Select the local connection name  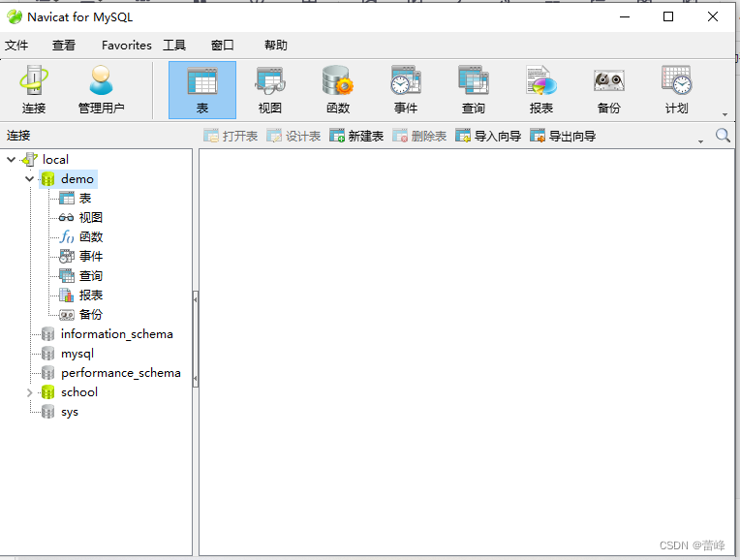pyautogui.click(x=55, y=160)
